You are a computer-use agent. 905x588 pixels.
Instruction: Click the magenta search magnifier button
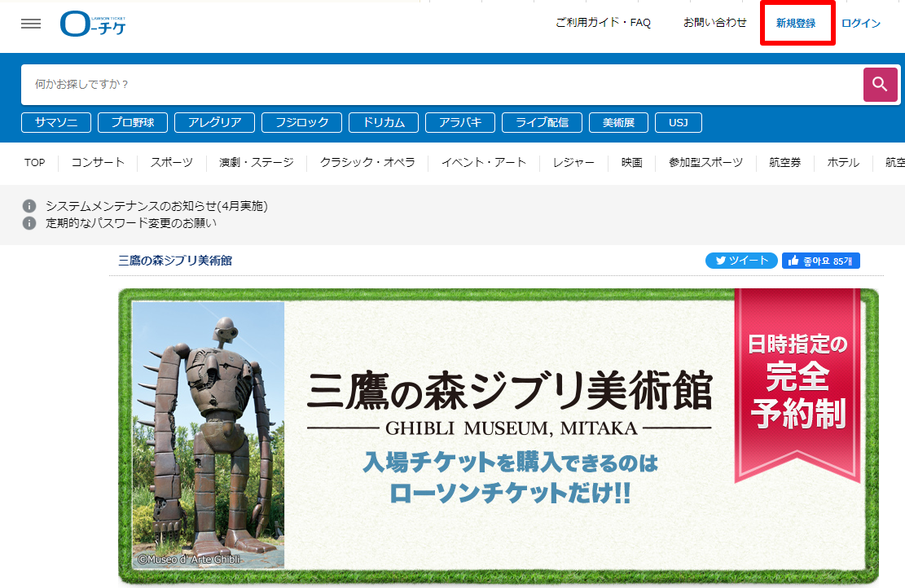click(880, 84)
